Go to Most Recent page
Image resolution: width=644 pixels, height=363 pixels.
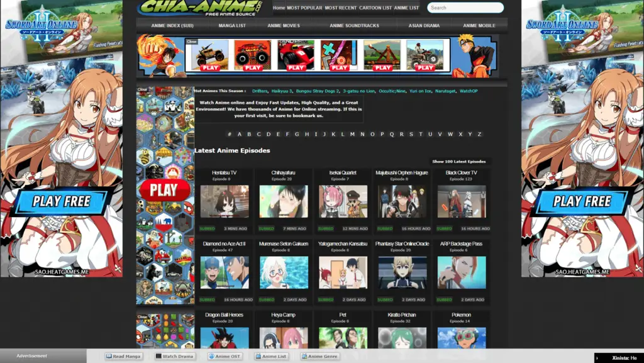340,8
